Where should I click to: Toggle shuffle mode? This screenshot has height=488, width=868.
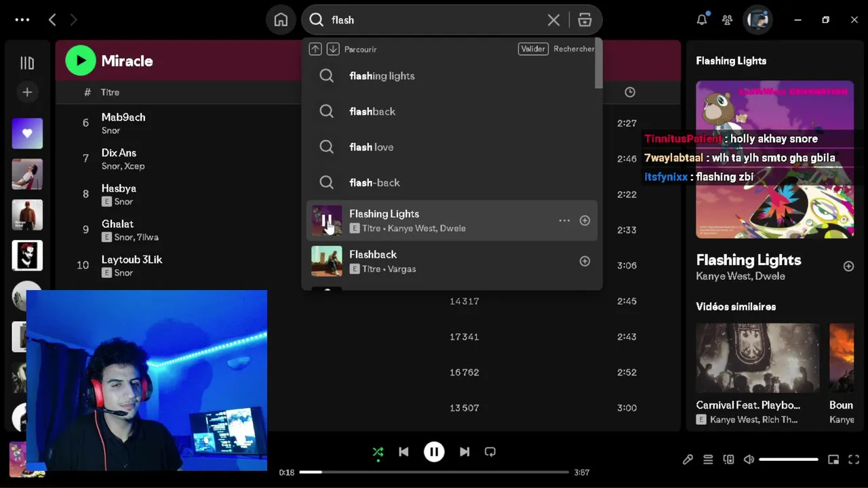coord(378,451)
